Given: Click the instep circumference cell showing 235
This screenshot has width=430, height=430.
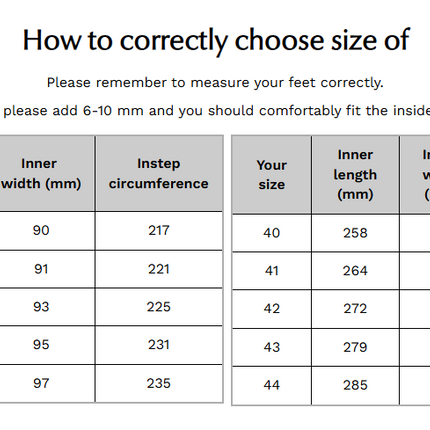Looking at the screenshot, I should coord(159,383).
